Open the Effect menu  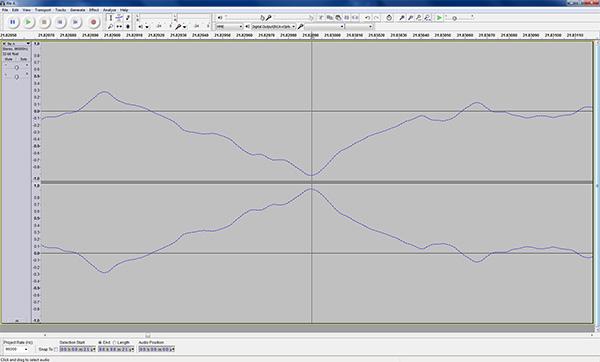coord(94,10)
